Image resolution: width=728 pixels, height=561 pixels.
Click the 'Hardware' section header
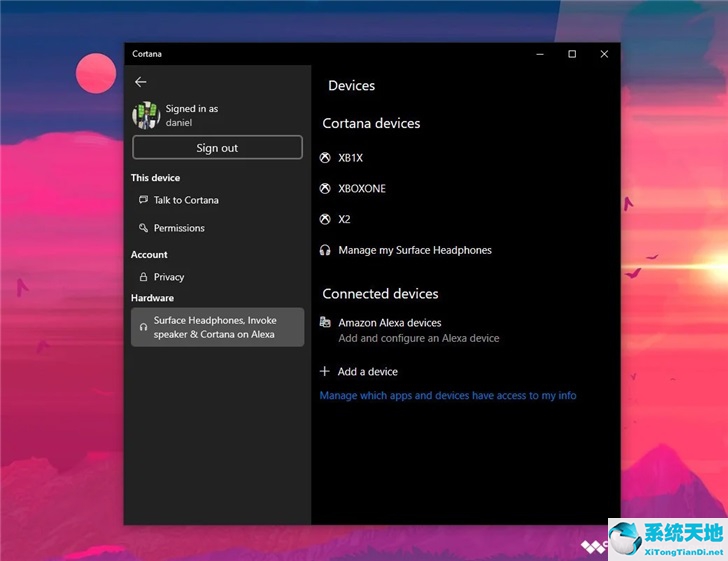(152, 298)
